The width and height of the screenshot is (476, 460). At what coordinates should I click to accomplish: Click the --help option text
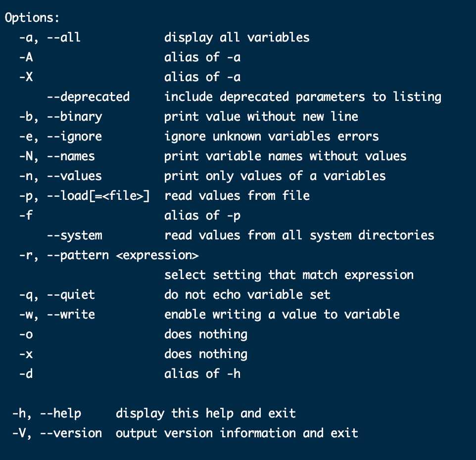(61, 414)
